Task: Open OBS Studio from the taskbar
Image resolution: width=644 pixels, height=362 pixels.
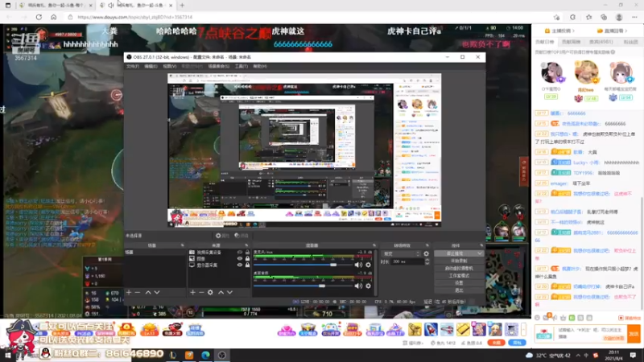Action: tap(222, 355)
